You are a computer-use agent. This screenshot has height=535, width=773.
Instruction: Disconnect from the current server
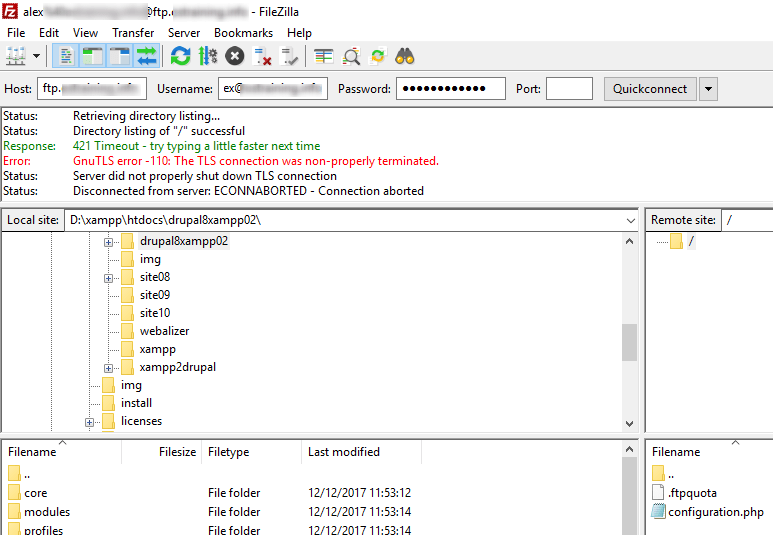pyautogui.click(x=262, y=56)
